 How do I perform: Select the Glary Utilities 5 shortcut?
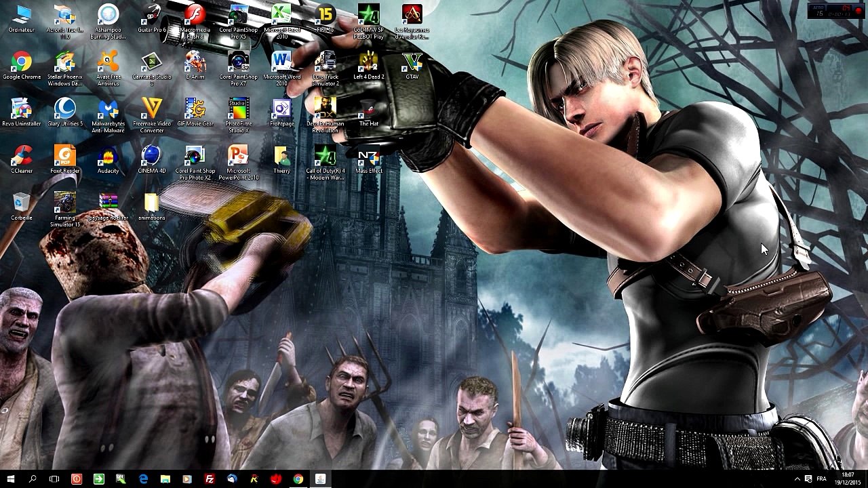pyautogui.click(x=65, y=113)
